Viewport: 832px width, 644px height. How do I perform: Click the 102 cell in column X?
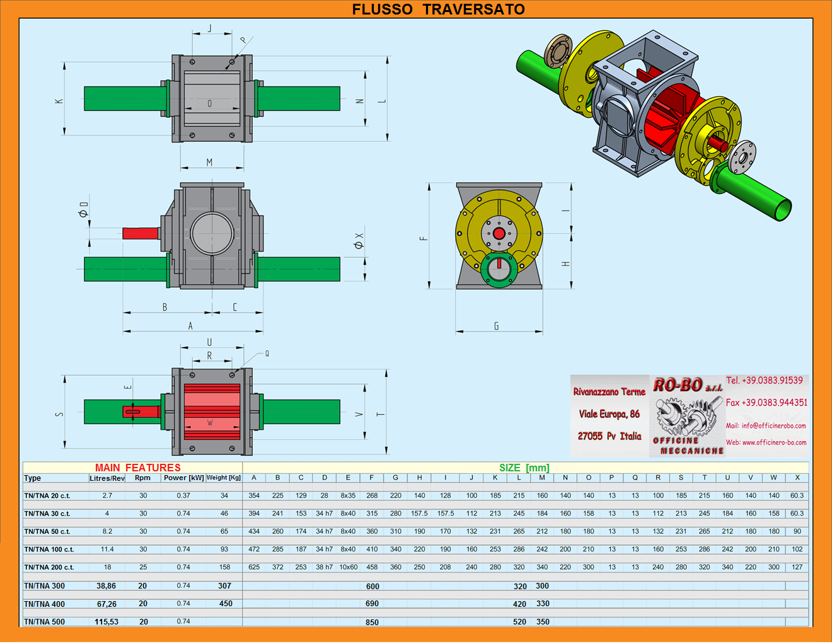[x=797, y=549]
